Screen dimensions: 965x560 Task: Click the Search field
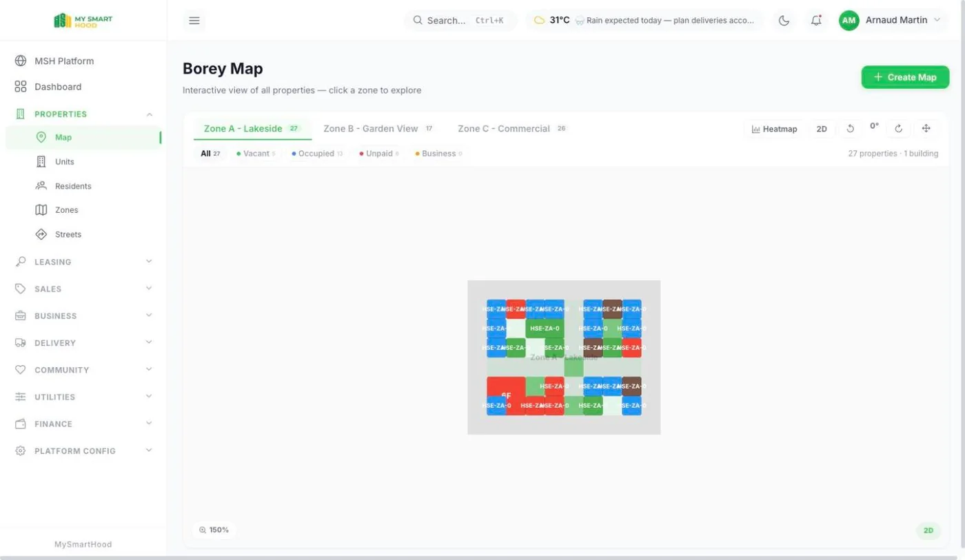(x=460, y=21)
